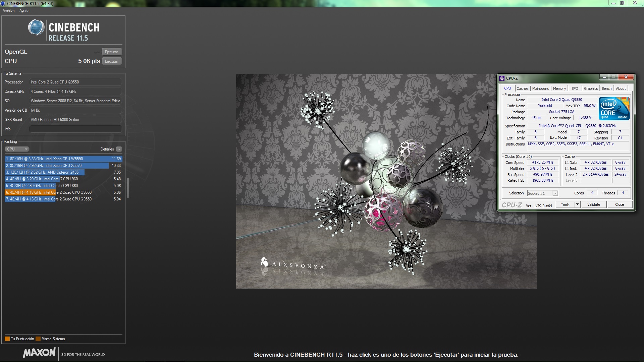Select ranking row AMD Opteron 2435
This screenshot has height=362, width=644.
tap(63, 172)
